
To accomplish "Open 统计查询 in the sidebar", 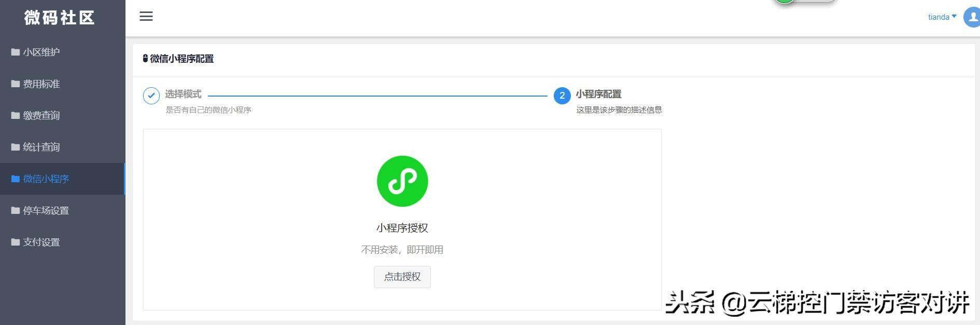I will coord(62,147).
